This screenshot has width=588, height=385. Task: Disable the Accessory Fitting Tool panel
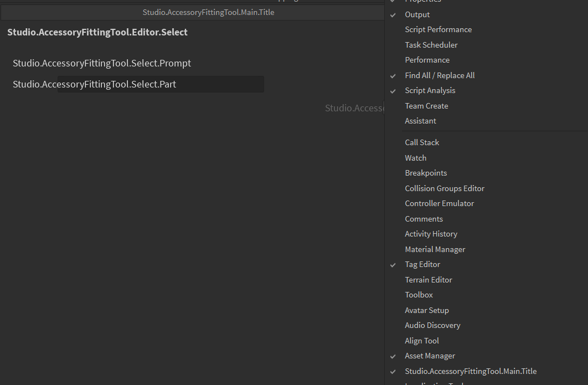(x=471, y=371)
